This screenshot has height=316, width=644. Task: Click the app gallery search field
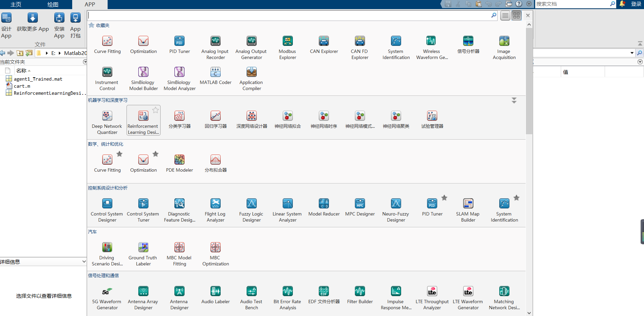(288, 16)
